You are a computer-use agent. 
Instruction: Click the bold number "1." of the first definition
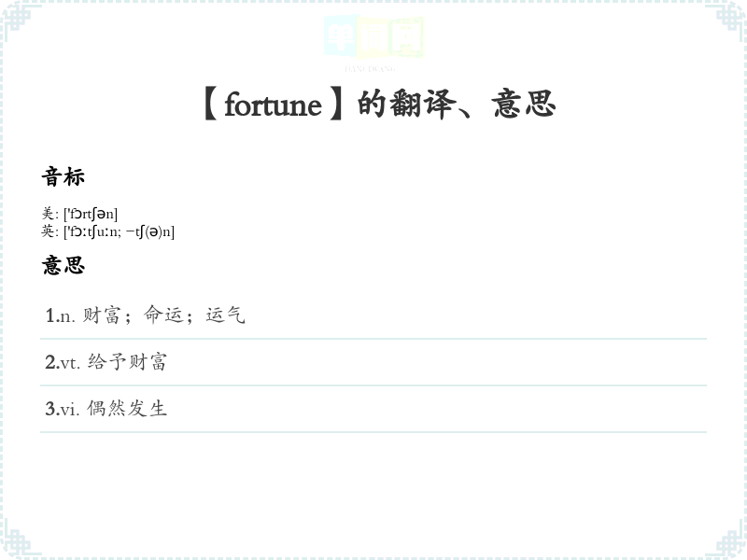pos(50,316)
